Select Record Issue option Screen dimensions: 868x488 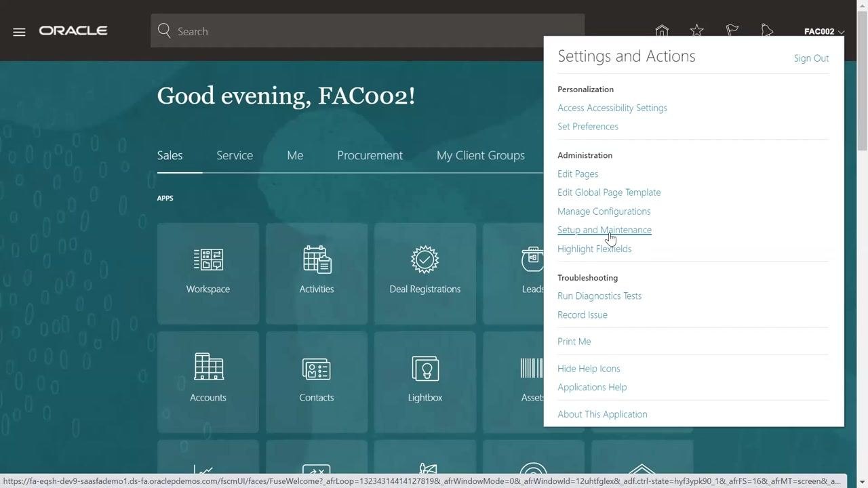click(x=583, y=315)
